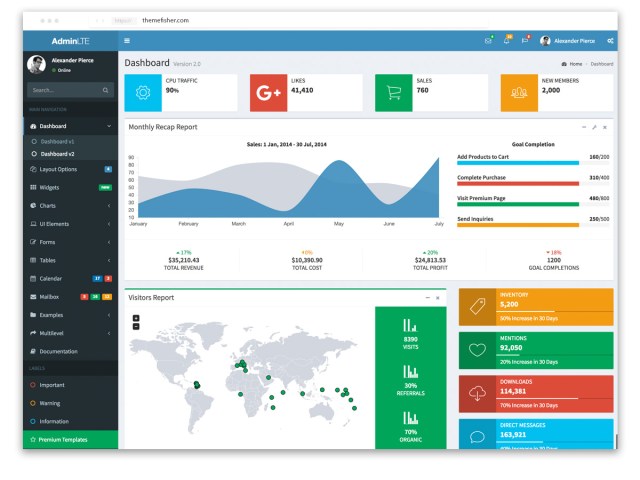The width and height of the screenshot is (640, 480).
Task: Select Dashboard v1 in the sidebar
Action: tap(57, 142)
